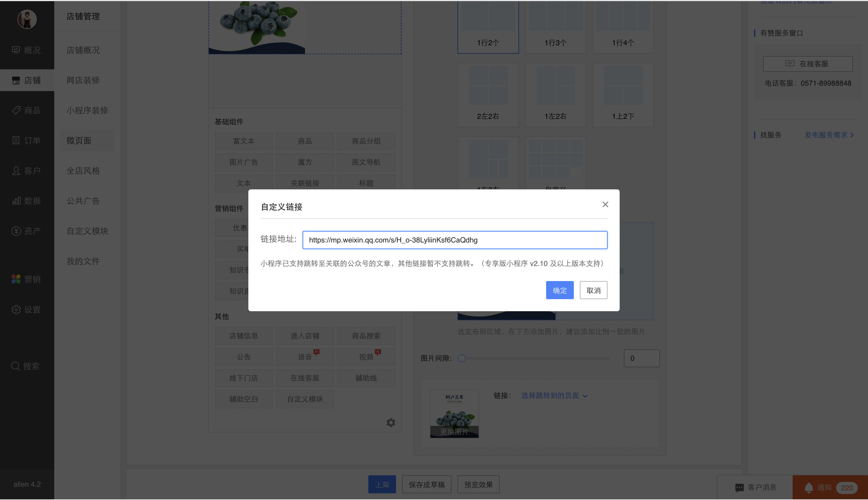Click the 图片间隙 value input showing 0

641,358
